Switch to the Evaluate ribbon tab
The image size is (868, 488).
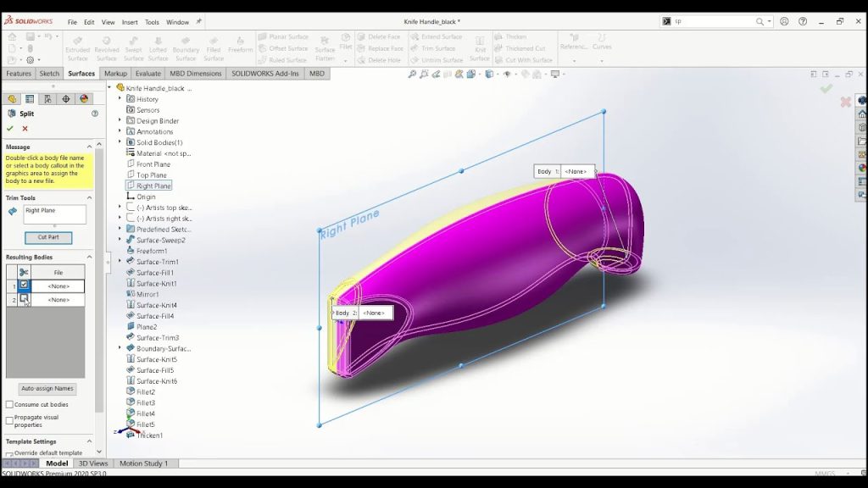(147, 74)
